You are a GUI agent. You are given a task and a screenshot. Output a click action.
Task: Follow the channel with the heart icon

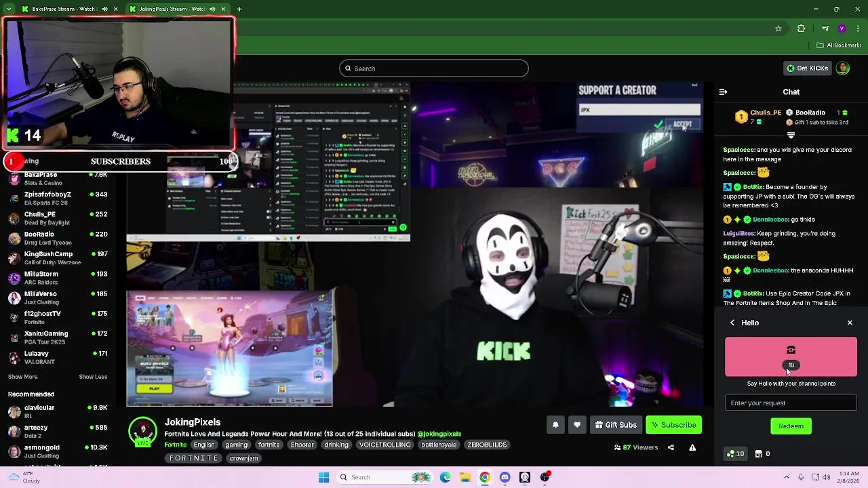577,425
